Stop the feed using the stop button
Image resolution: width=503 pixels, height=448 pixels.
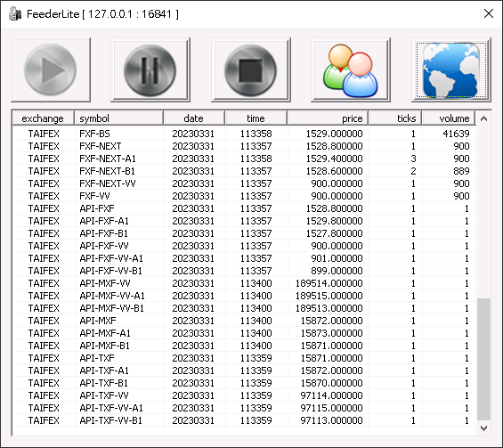251,69
